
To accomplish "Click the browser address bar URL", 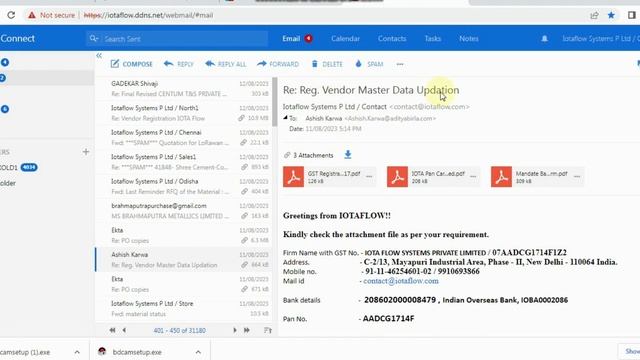I will [149, 15].
